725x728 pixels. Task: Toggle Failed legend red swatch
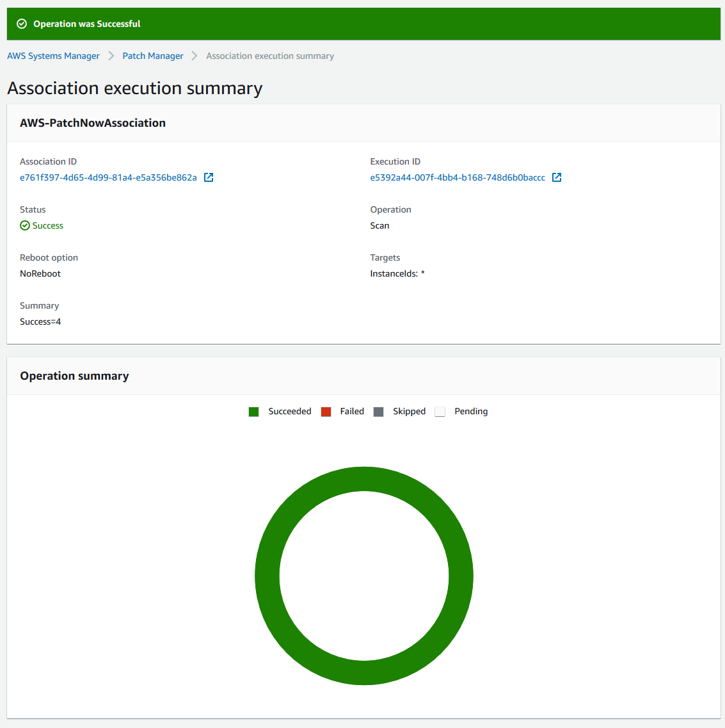[326, 412]
